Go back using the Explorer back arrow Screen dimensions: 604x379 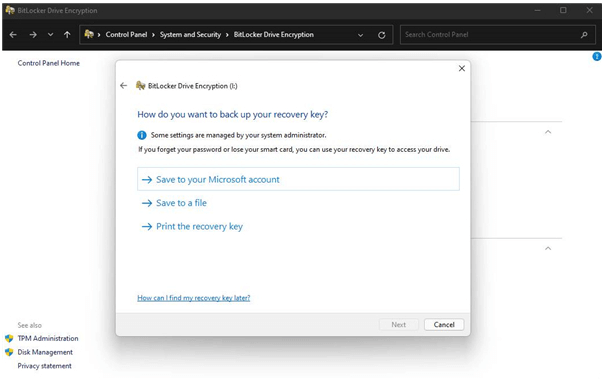(13, 35)
